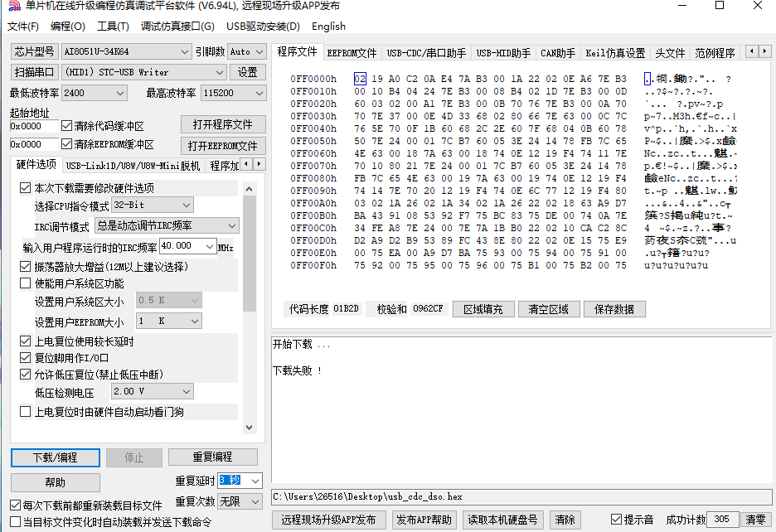Image resolution: width=776 pixels, height=532 pixels.
Task: Click up arrow of hardware options scrollbar
Action: (250, 189)
